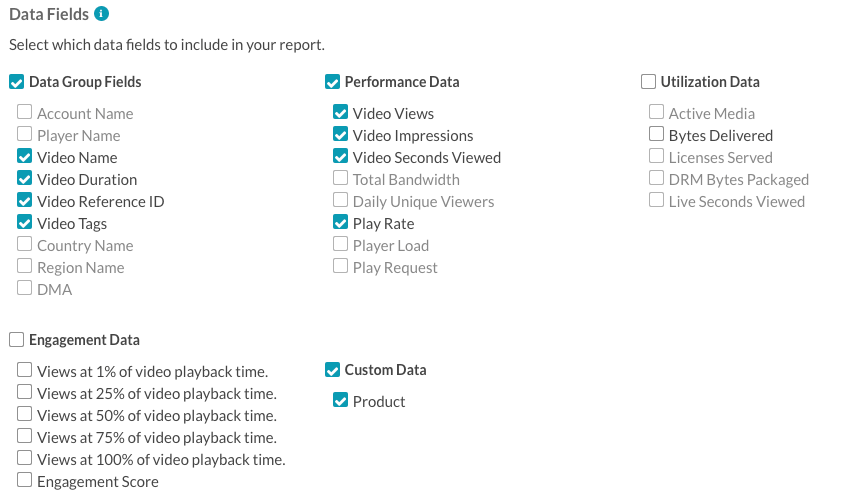Check Bytes Delivered checkbox
Screen dimensions: 841x495
(656, 134)
